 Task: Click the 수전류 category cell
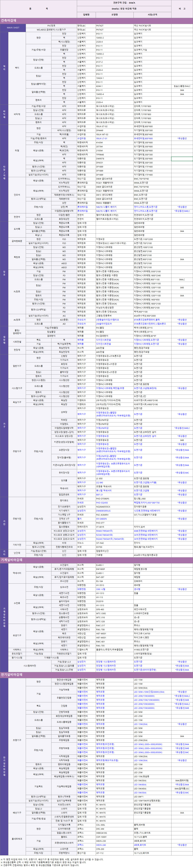point(17,603)
